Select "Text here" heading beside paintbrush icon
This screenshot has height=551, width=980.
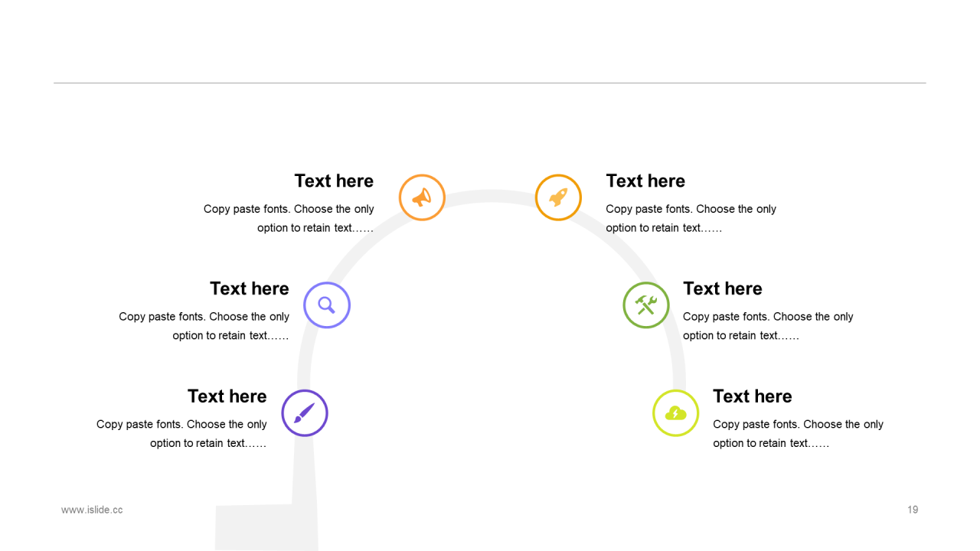(227, 396)
